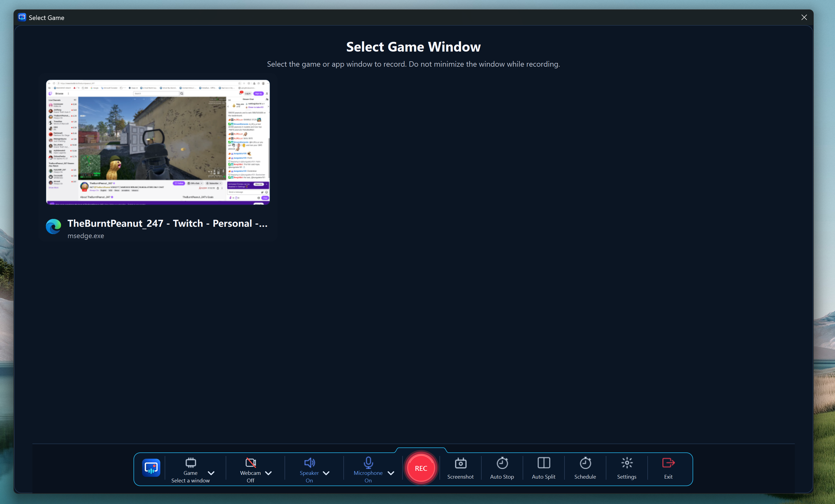The height and width of the screenshot is (504, 835).
Task: Start recording with the REC button
Action: [421, 468]
